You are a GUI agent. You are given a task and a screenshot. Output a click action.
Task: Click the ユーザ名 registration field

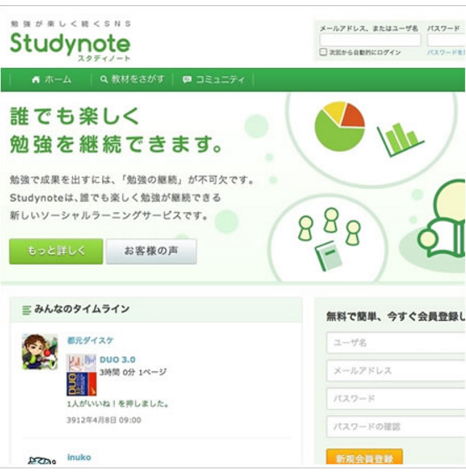pos(396,343)
